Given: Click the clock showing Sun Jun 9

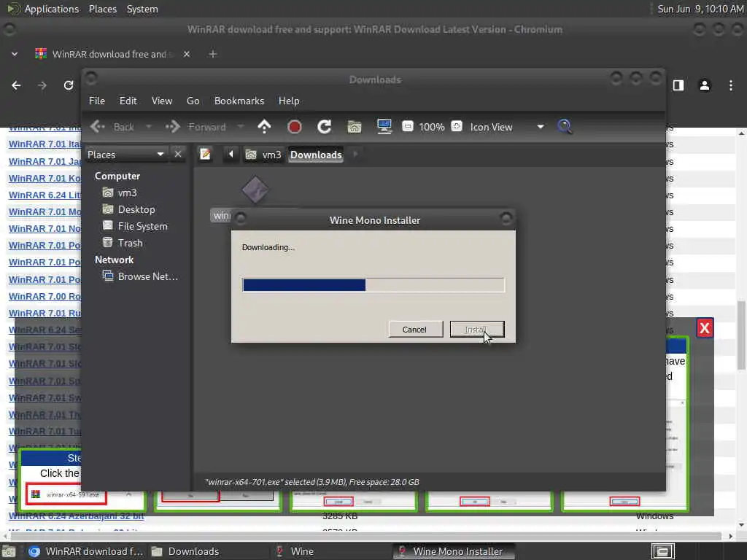Looking at the screenshot, I should tap(700, 9).
